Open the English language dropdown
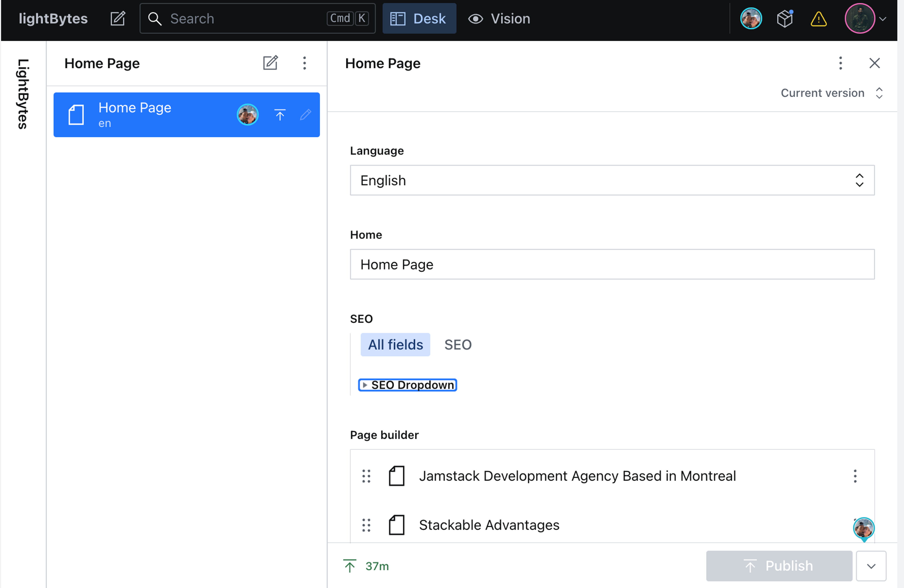Viewport: 904px width, 588px height. pos(612,180)
